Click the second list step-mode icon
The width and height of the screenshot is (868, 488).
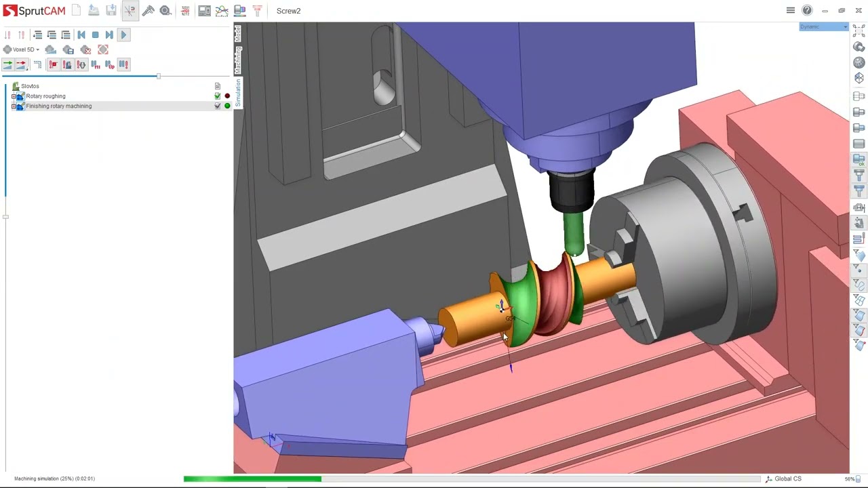coord(52,35)
